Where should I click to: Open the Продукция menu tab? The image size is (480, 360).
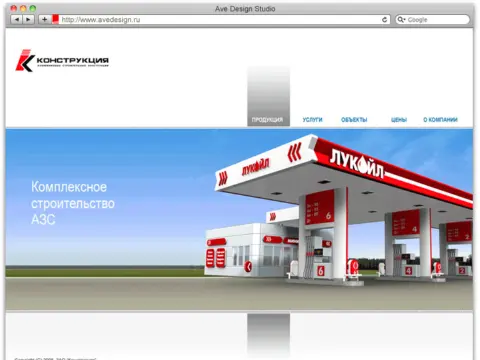(x=268, y=119)
